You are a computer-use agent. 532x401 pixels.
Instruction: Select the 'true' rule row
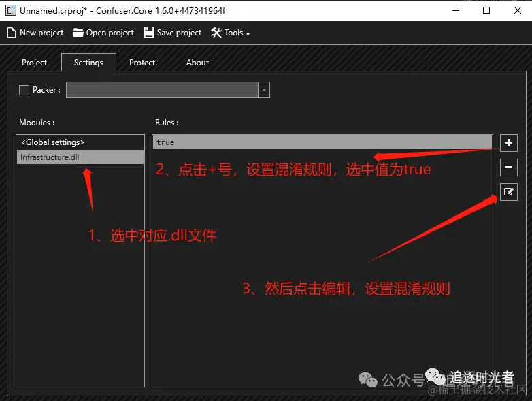(322, 142)
